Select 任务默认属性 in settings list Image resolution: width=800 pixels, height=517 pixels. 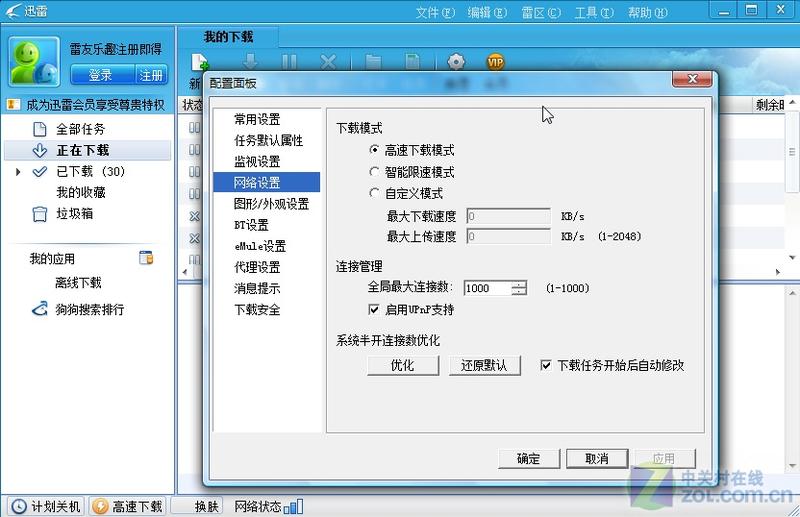point(267,140)
